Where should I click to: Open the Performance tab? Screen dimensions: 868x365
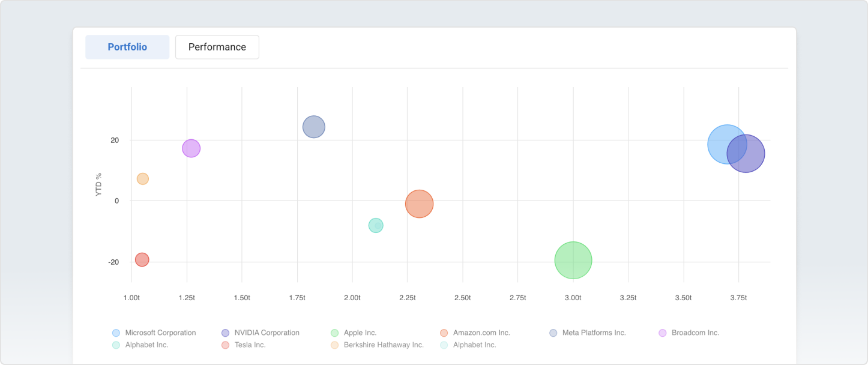[217, 47]
